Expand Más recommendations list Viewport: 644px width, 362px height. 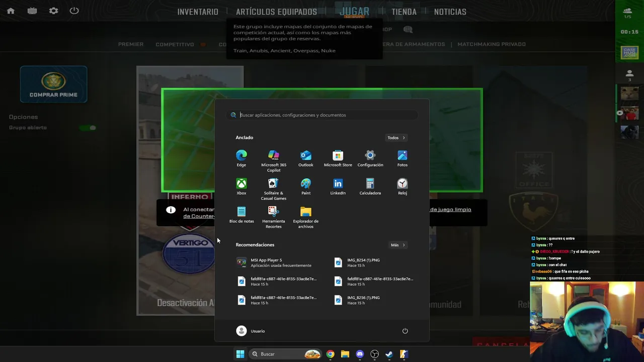[397, 245]
